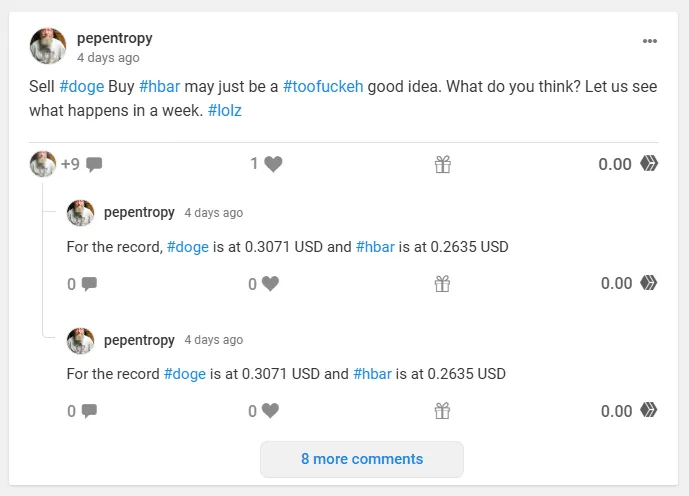
Task: Open the three-dot options menu on the post
Action: pos(649,41)
